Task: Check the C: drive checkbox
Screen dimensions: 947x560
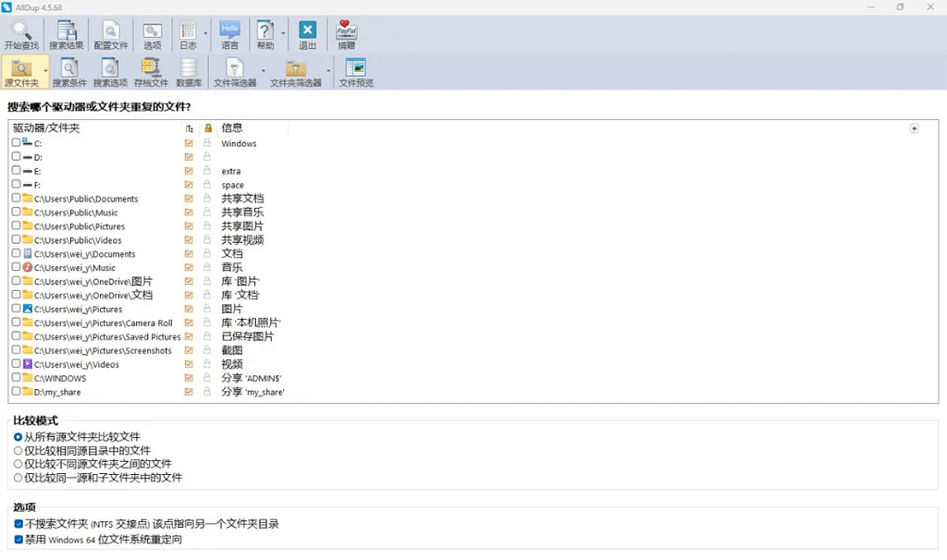Action: (16, 143)
